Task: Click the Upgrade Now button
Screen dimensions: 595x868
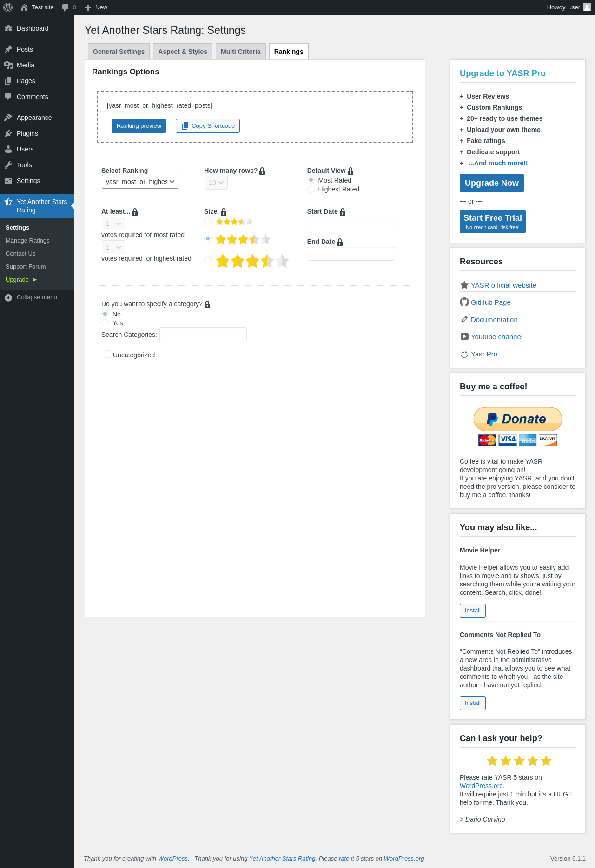Action: coord(492,183)
